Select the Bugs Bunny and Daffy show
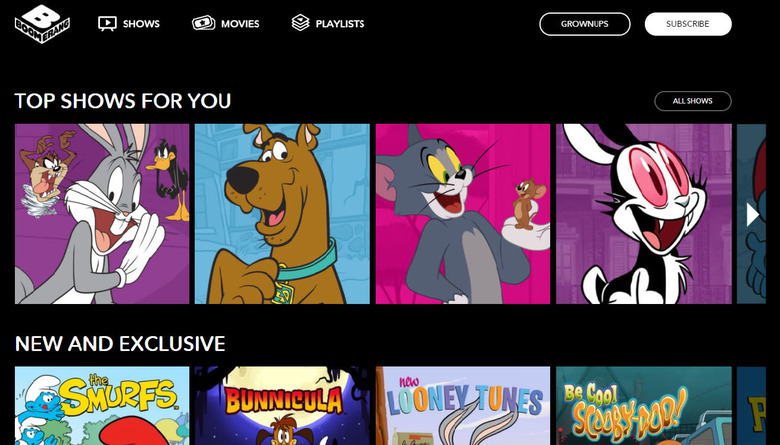Image resolution: width=780 pixels, height=445 pixels. (x=102, y=214)
